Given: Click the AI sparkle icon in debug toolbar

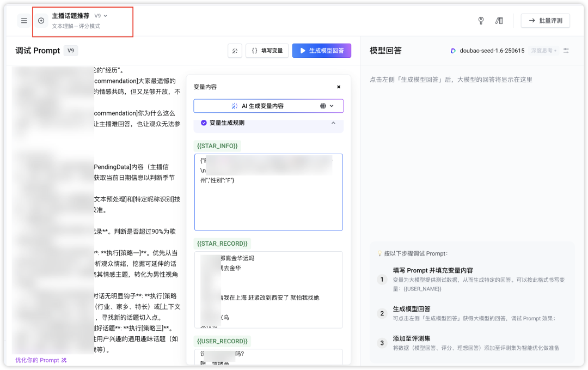Looking at the screenshot, I should pos(235,50).
